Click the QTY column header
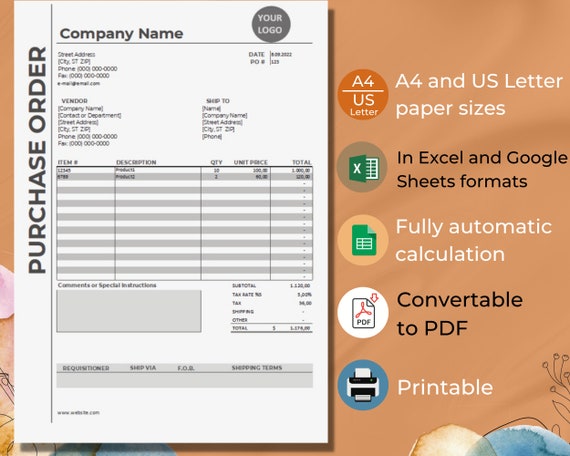Screen dimensions: 570x456 [216, 162]
